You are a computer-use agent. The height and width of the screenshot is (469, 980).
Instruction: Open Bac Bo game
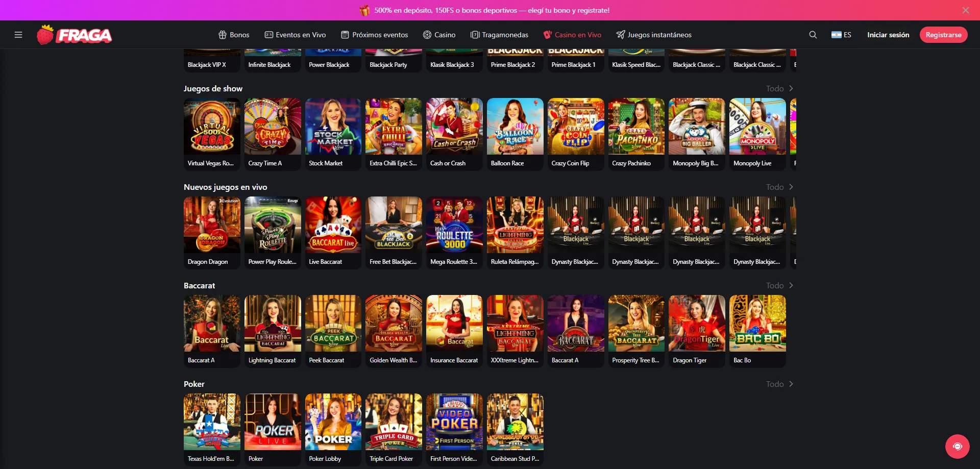(x=758, y=331)
